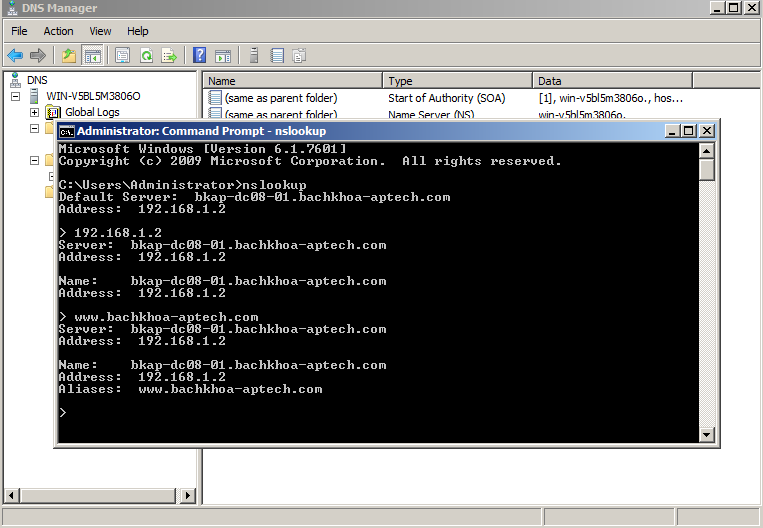Click the empty nslookup prompt at console bottom
The width and height of the screenshot is (763, 528).
(x=63, y=413)
